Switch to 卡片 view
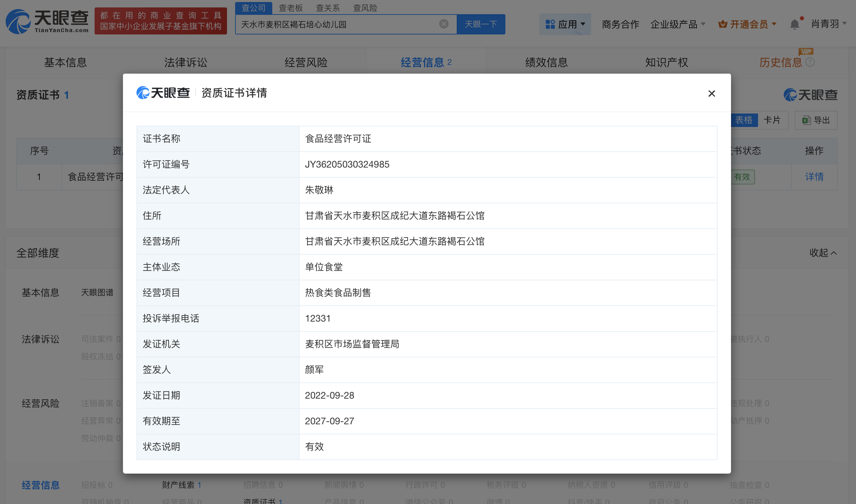The width and height of the screenshot is (856, 504). [x=772, y=120]
